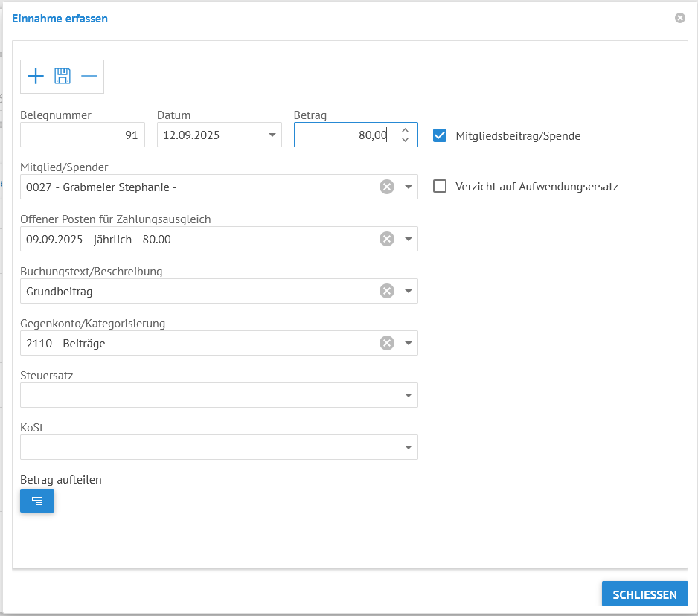Click the plus icon to add new entry

36,76
